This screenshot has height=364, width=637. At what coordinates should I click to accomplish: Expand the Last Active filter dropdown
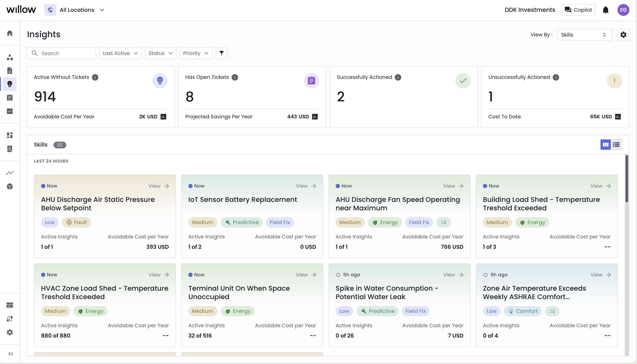click(x=120, y=53)
